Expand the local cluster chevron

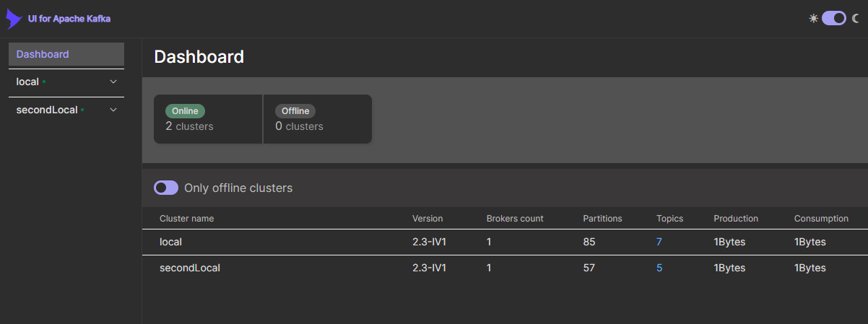(x=113, y=82)
